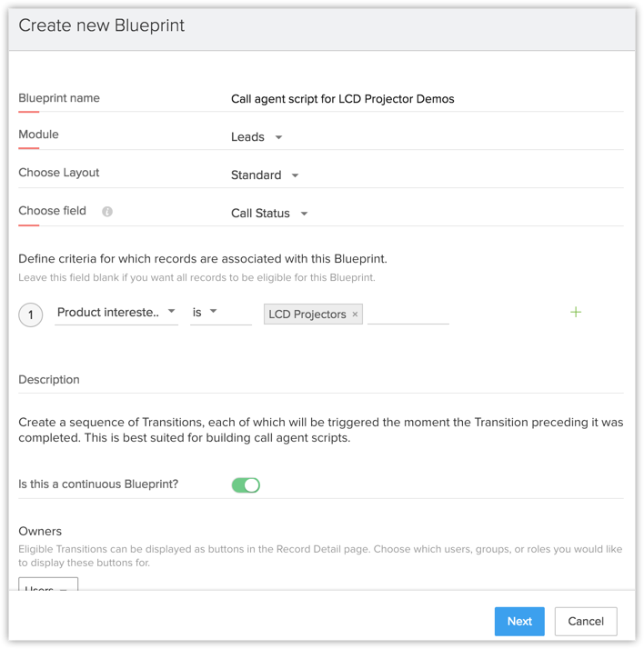Toggle the continuous Blueprint switch

coord(246,485)
